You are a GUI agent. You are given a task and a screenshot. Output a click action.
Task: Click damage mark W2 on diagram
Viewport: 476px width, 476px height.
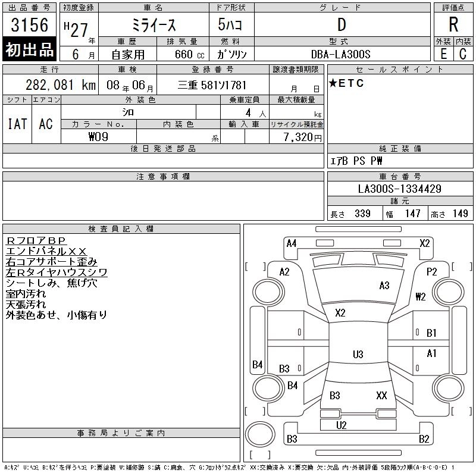pos(421,296)
